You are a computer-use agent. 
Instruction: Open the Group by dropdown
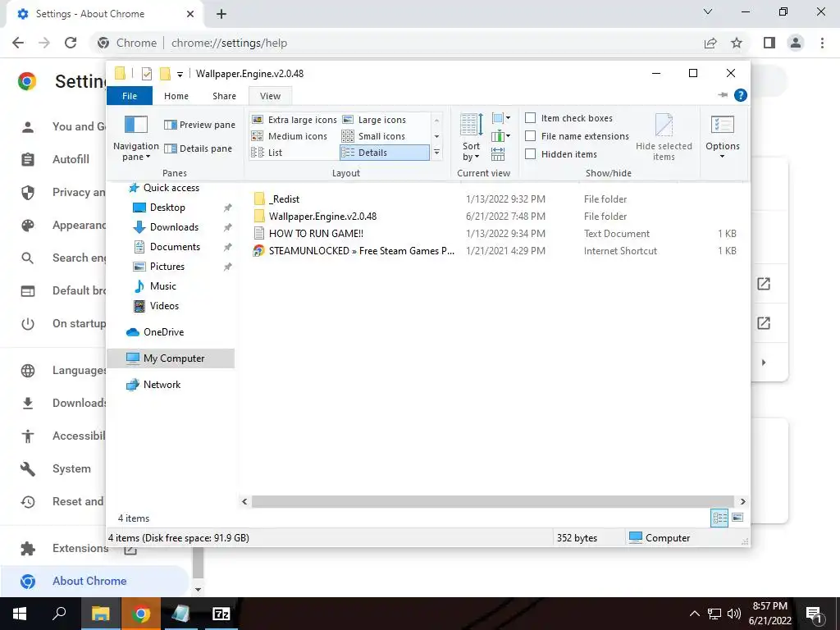(501, 118)
